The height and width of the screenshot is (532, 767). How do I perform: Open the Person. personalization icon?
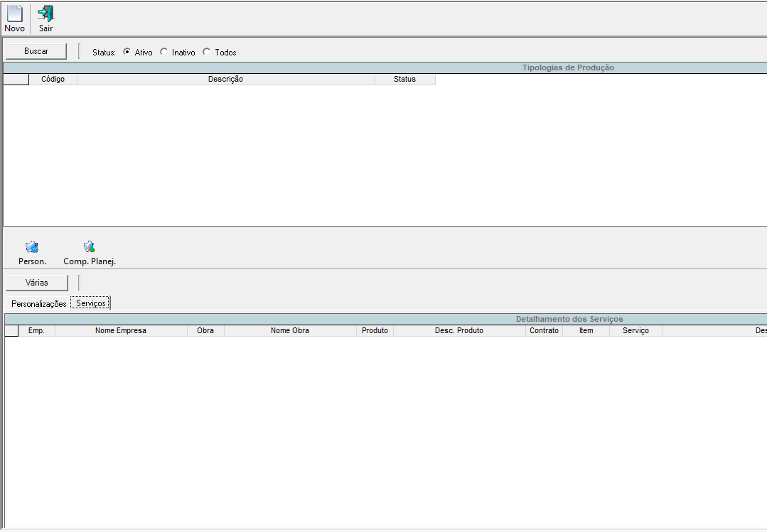coord(32,247)
